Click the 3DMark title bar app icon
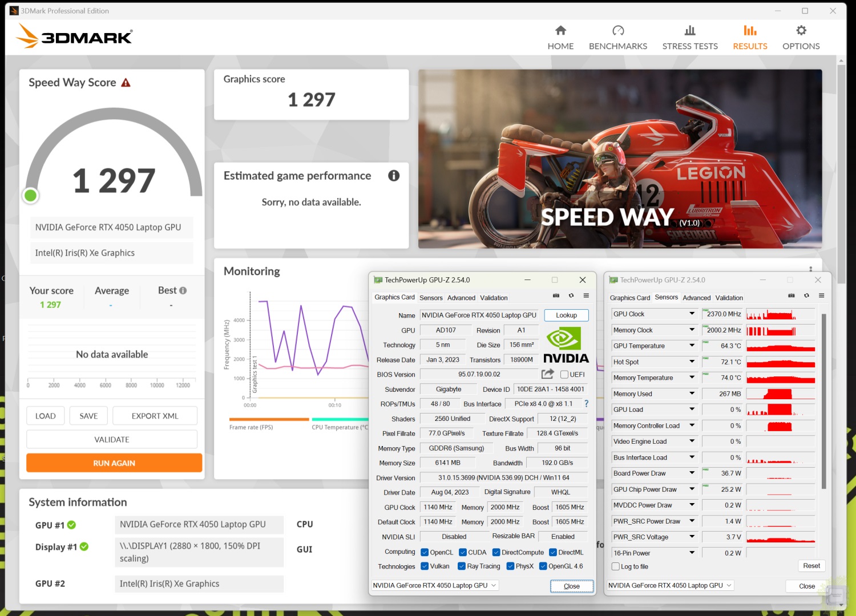Image resolution: width=856 pixels, height=616 pixels. click(x=14, y=11)
